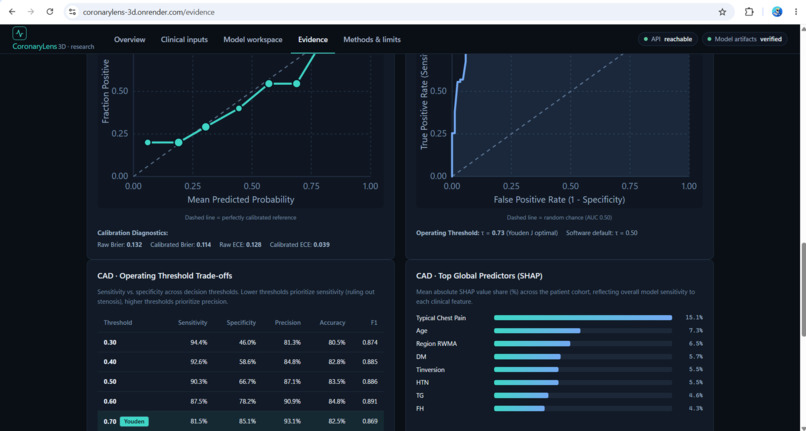Reload the page with the refresh icon
This screenshot has height=431, width=806.
point(50,12)
